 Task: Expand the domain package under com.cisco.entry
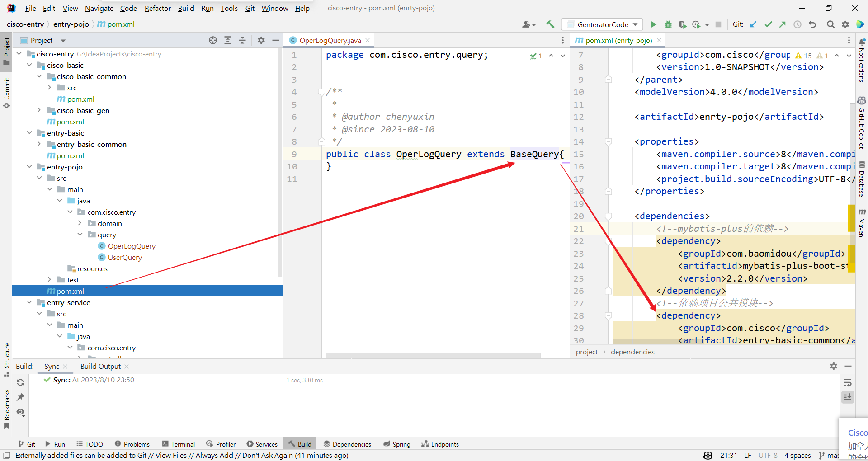(x=80, y=223)
